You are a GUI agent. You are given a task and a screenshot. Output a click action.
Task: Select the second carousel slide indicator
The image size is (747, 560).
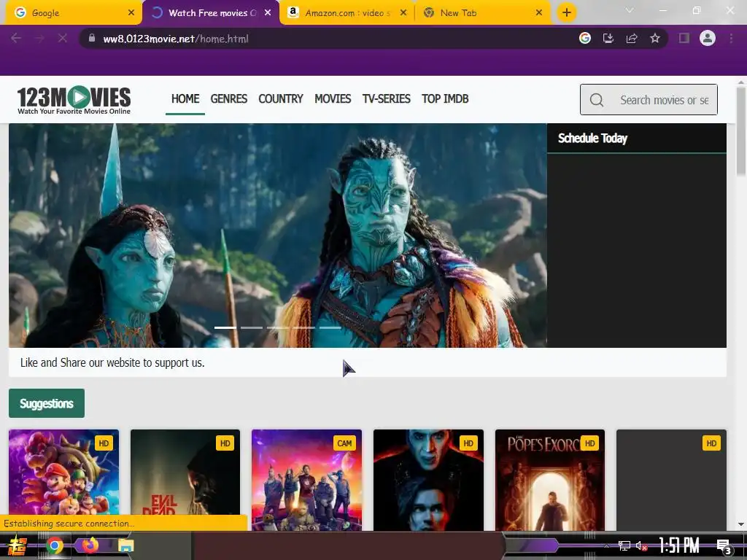(252, 327)
